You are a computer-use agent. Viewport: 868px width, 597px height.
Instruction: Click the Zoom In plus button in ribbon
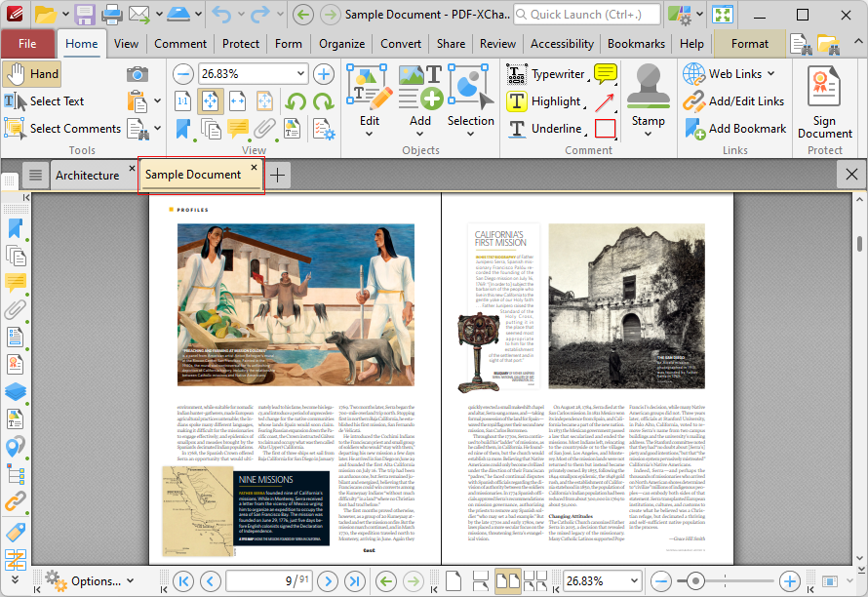[324, 74]
